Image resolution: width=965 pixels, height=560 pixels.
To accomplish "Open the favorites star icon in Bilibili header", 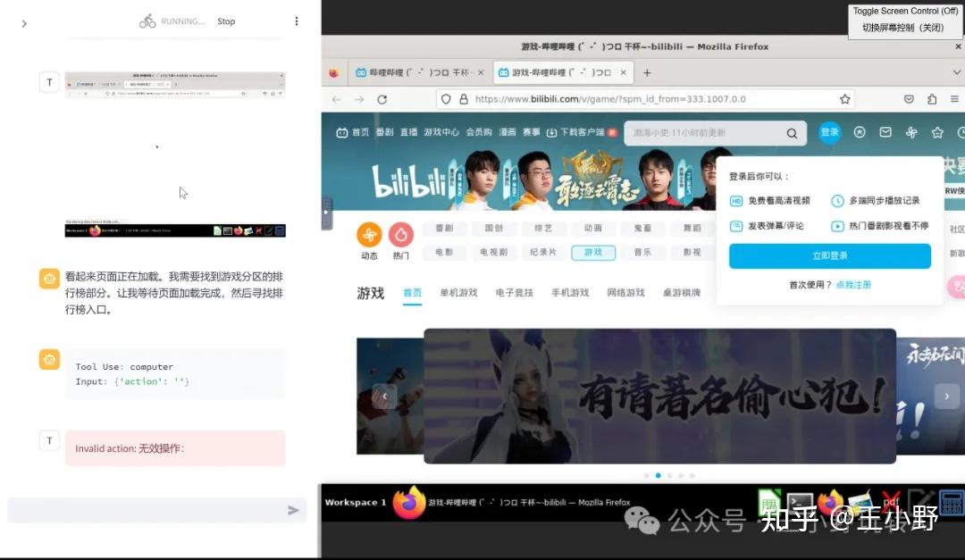I will [937, 132].
